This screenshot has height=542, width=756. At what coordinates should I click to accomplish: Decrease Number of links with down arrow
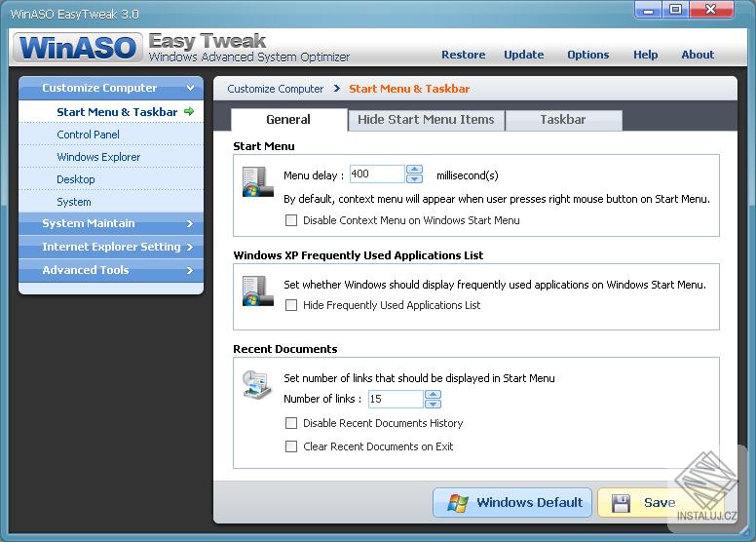pos(433,404)
